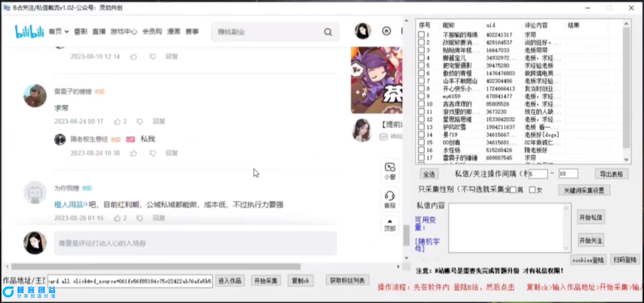
Task: Open the 会员购 nav item
Action: click(152, 32)
